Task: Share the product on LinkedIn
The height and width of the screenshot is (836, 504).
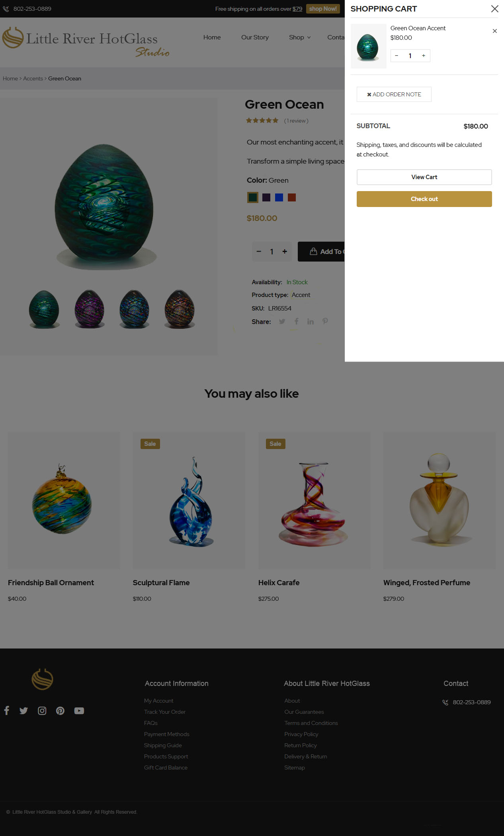Action: click(311, 322)
